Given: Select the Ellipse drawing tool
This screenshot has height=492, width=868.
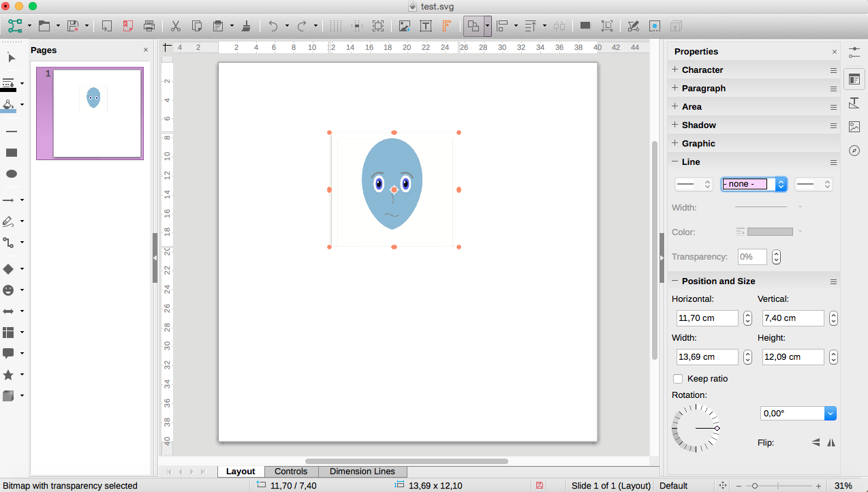Looking at the screenshot, I should point(12,174).
